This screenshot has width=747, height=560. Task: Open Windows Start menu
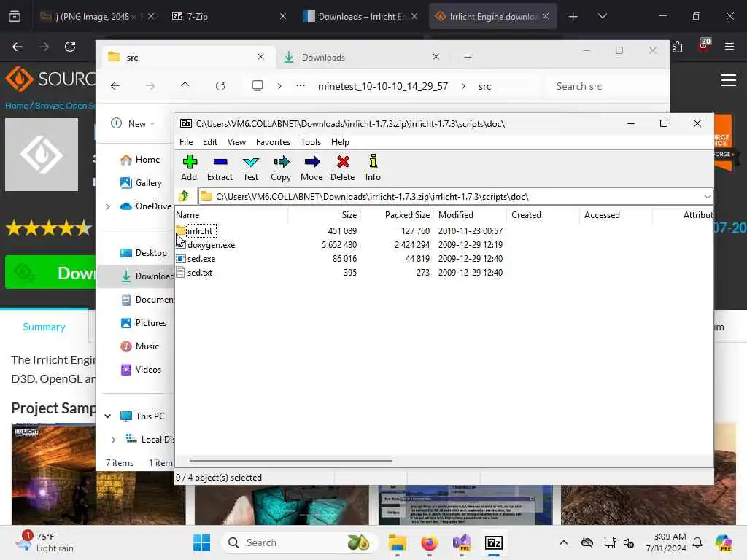(x=201, y=542)
